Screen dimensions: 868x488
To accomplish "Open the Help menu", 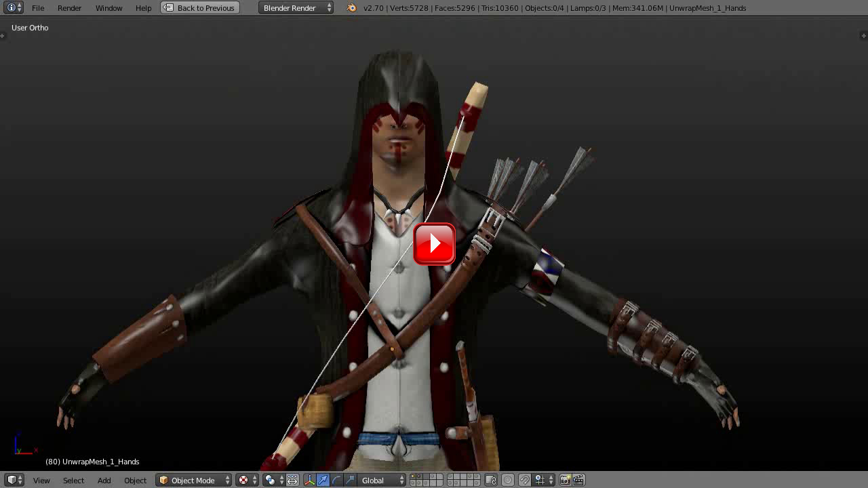I will coord(143,8).
